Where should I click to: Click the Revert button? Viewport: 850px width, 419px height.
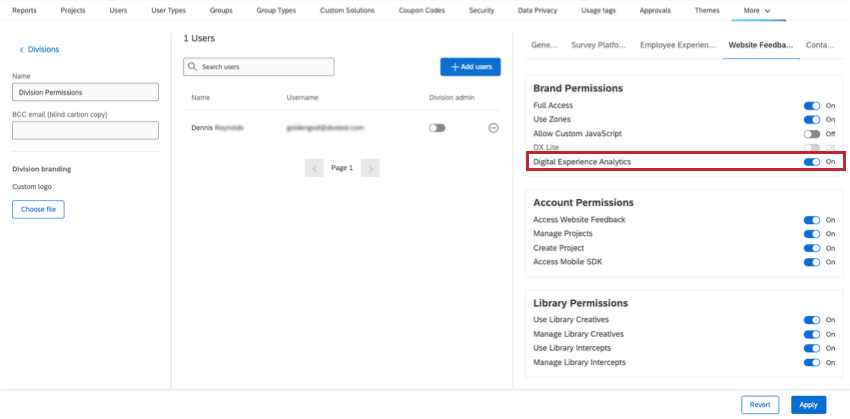tap(760, 404)
